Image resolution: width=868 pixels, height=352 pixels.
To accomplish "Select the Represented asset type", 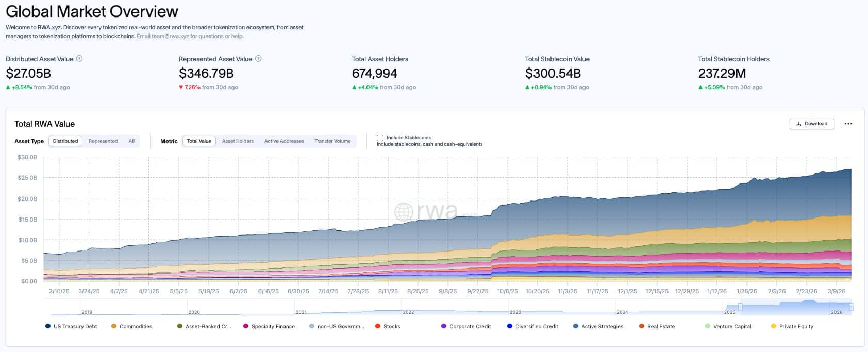I will 103,141.
